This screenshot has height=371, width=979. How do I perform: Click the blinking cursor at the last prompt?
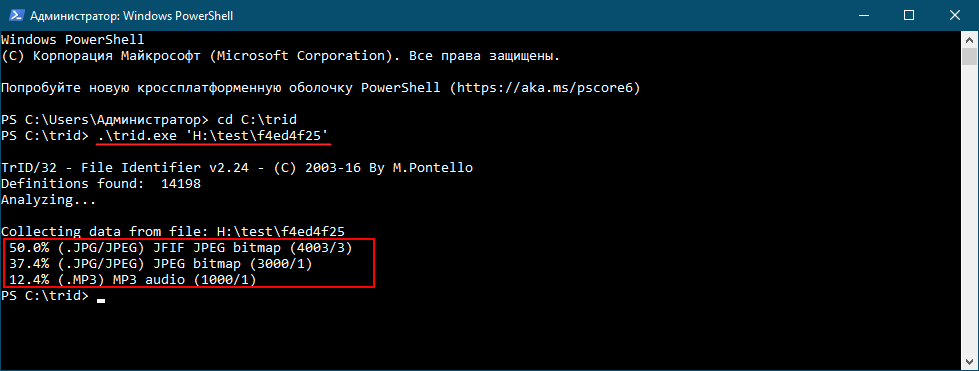click(101, 300)
